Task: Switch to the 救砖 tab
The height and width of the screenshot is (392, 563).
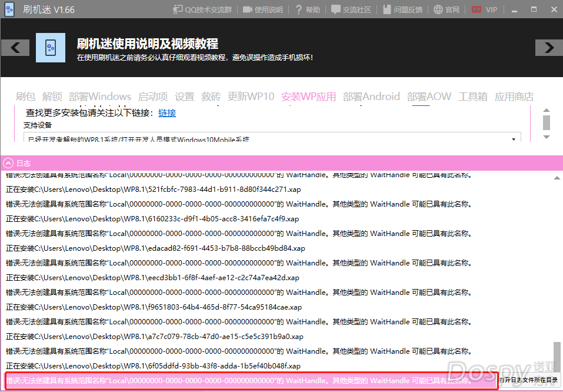Action: [x=211, y=97]
